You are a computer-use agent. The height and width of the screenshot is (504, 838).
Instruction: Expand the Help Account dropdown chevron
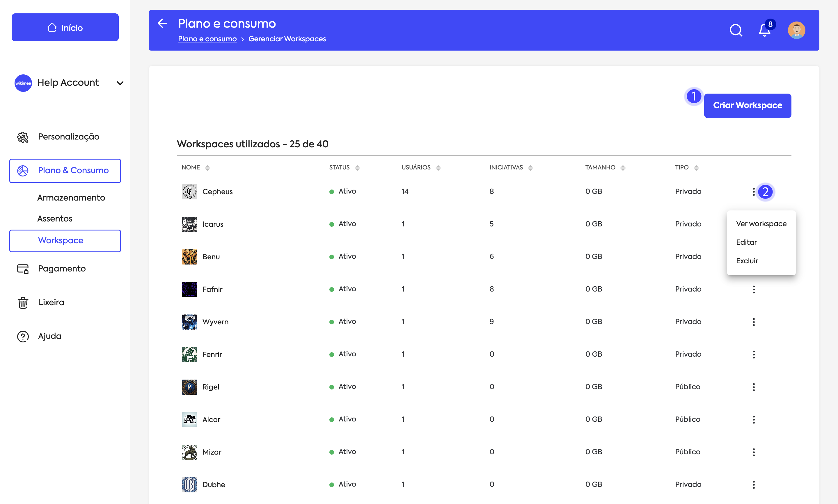pyautogui.click(x=120, y=83)
